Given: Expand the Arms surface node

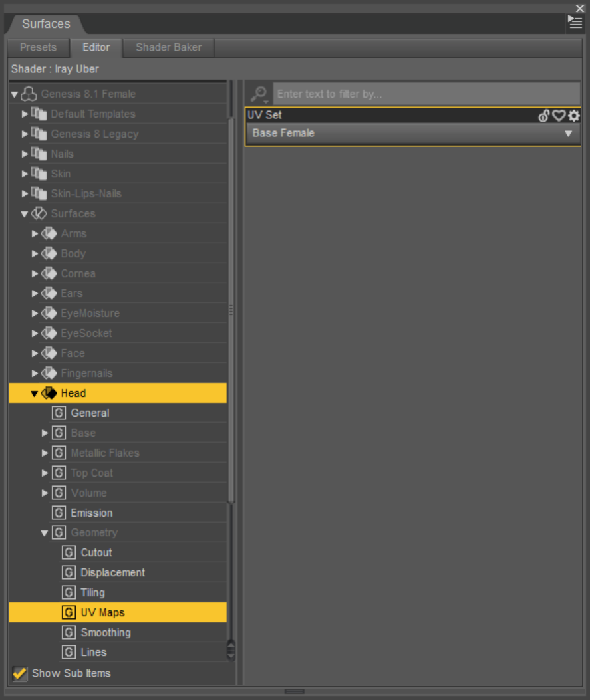Looking at the screenshot, I should 35,233.
